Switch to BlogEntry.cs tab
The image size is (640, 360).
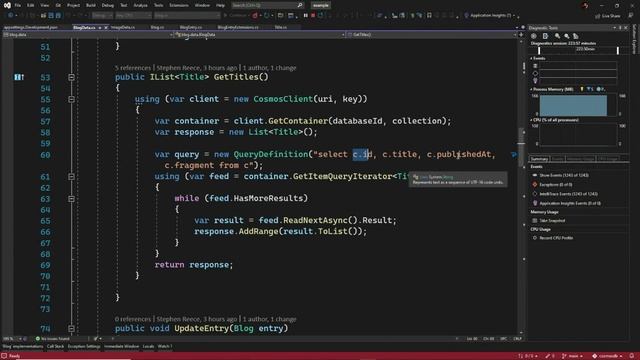click(x=191, y=27)
